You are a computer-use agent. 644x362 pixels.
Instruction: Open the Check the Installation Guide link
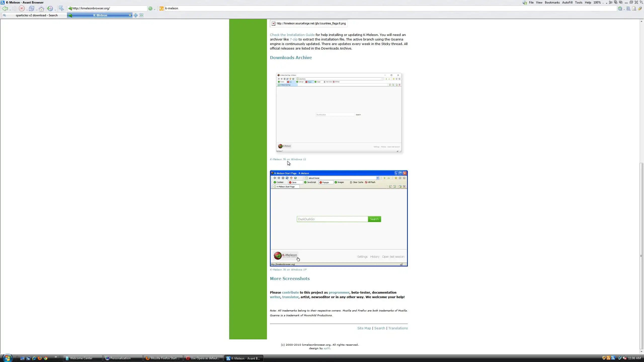[x=292, y=35]
